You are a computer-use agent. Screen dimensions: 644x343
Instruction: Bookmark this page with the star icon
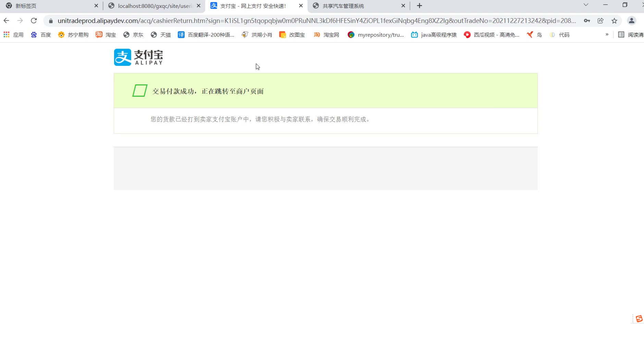[x=614, y=21]
